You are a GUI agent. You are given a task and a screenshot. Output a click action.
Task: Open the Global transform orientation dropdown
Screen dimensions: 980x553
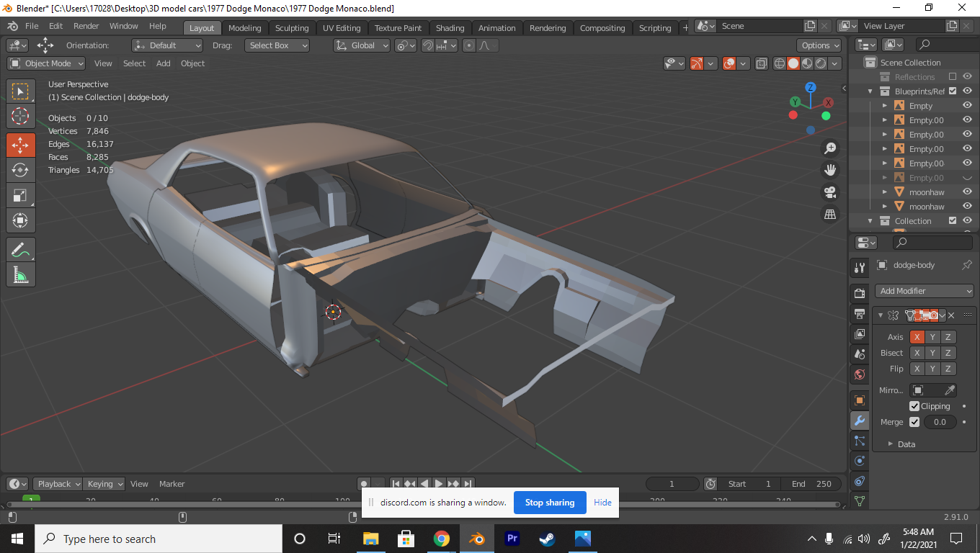click(362, 45)
